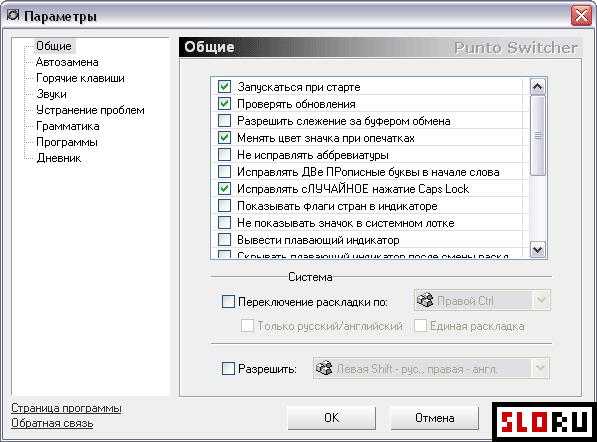Expand the Левая Shift layout dropdown
Image resolution: width=597 pixels, height=442 pixels.
pyautogui.click(x=540, y=368)
